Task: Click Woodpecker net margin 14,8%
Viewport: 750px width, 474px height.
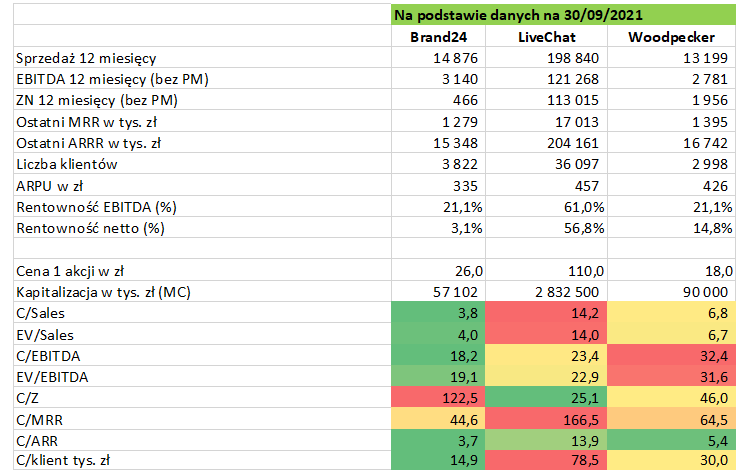Action: pyautogui.click(x=713, y=228)
